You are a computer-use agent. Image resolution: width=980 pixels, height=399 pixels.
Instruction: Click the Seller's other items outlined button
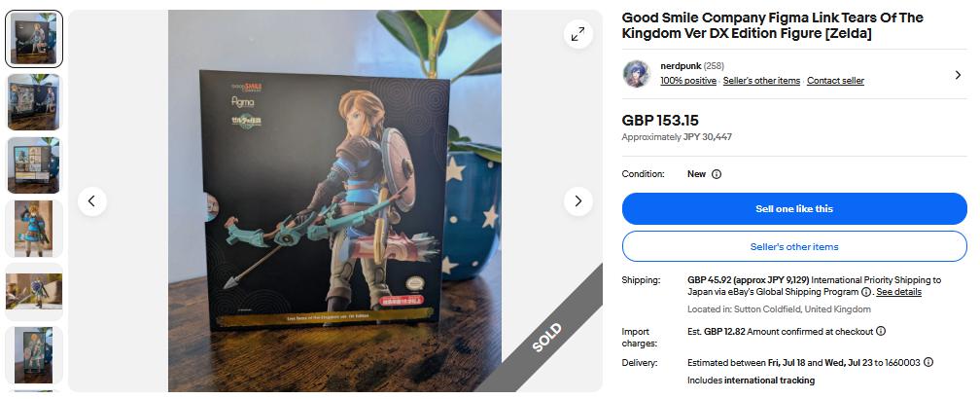(794, 246)
